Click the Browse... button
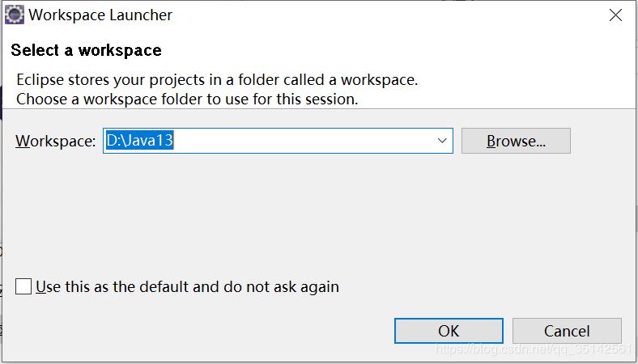The width and height of the screenshot is (638, 364). (516, 141)
